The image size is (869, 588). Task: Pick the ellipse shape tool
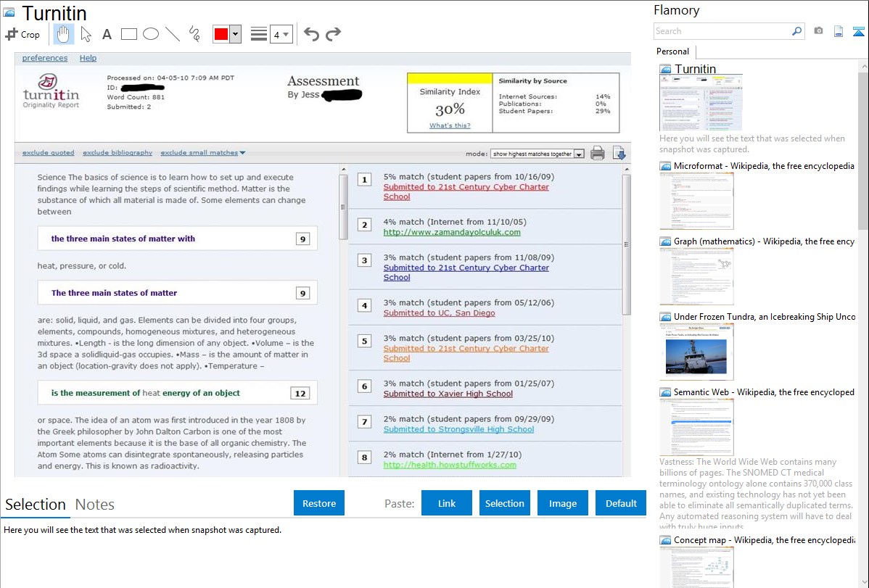[x=151, y=34]
